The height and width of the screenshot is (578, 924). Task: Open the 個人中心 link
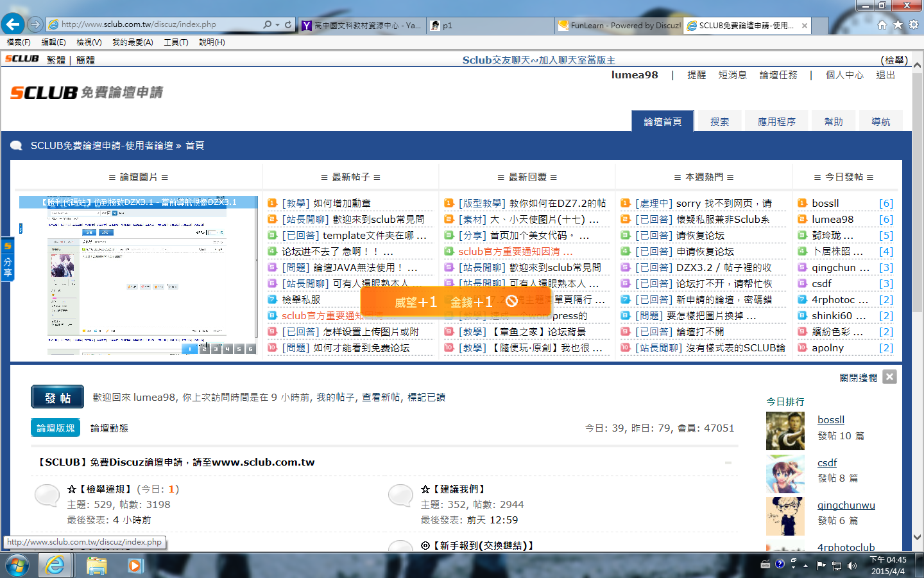844,75
